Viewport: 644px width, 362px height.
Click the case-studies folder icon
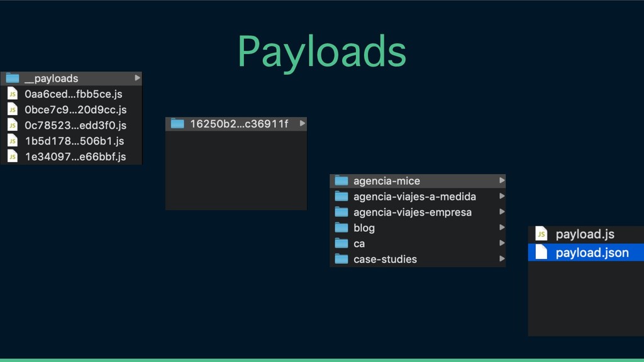pos(341,258)
